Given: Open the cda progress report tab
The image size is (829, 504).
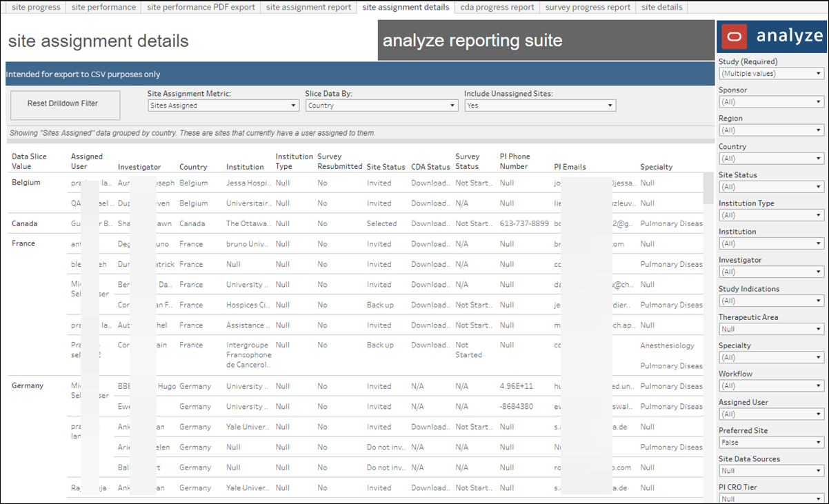Looking at the screenshot, I should (497, 7).
